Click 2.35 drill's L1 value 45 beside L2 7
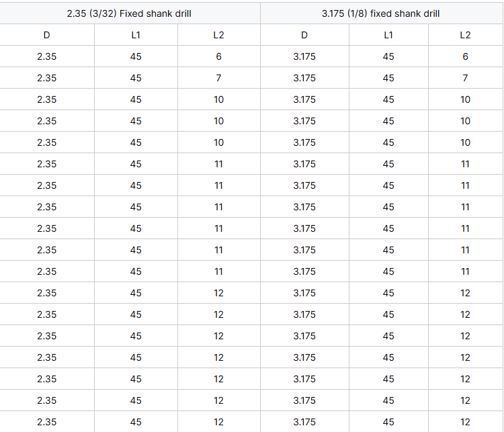This screenshot has width=504, height=432. click(136, 78)
